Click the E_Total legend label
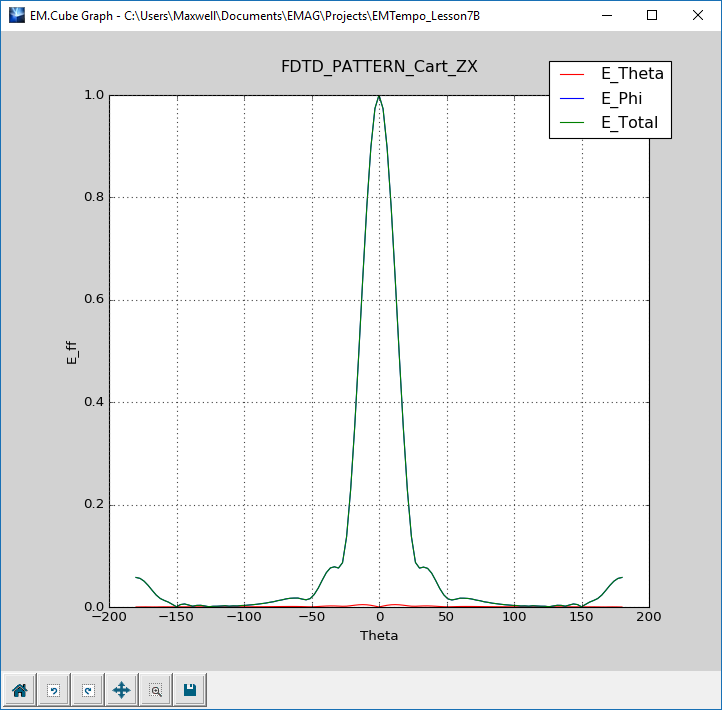Viewport: 722px width, 710px height. pos(629,124)
